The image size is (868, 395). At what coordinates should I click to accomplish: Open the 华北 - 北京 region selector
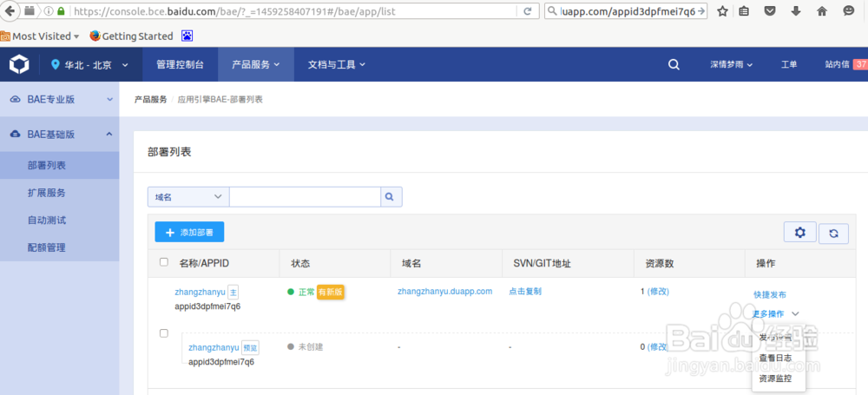click(89, 65)
